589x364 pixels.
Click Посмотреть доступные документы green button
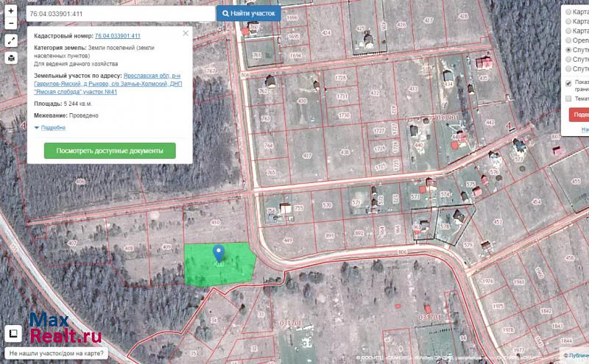[x=110, y=151]
